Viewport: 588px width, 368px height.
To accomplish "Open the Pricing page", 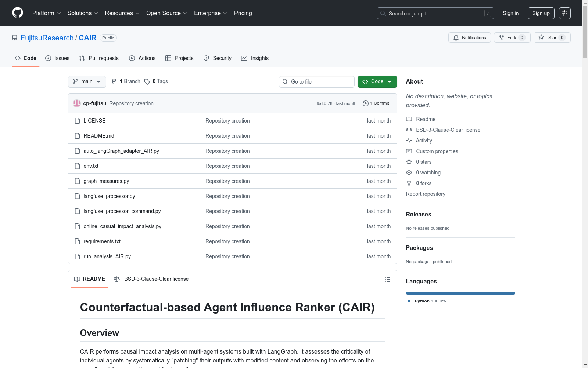I will click(x=243, y=13).
